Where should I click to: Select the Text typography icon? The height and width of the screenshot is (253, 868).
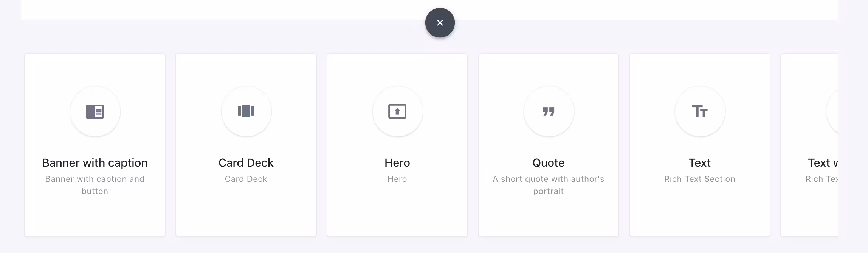coord(700,111)
